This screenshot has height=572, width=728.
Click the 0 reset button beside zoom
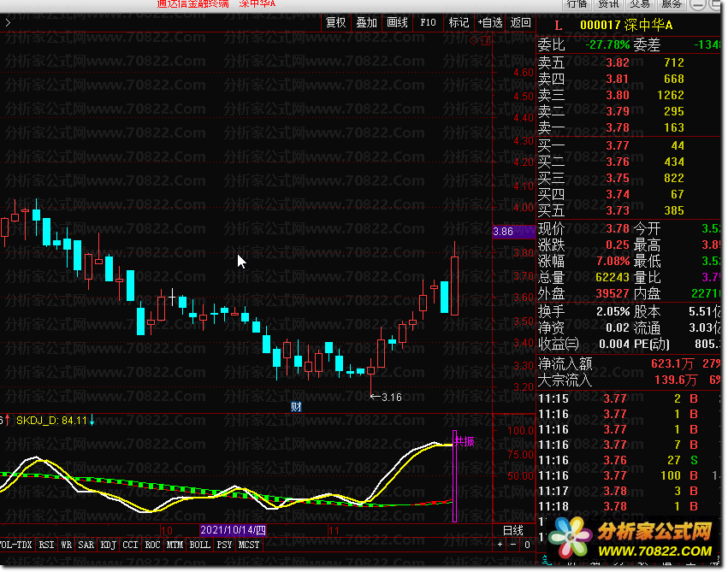[527, 545]
